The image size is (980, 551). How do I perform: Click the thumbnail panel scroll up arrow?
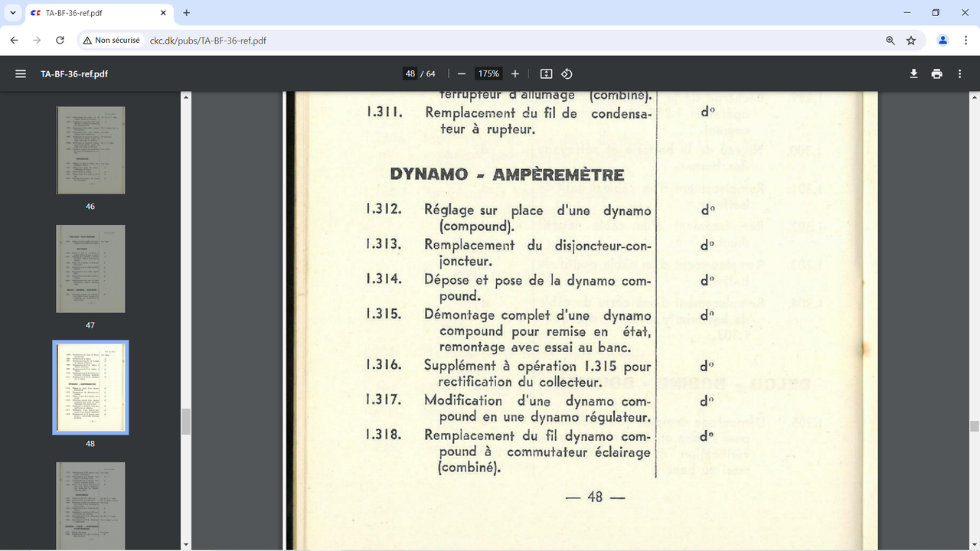186,97
